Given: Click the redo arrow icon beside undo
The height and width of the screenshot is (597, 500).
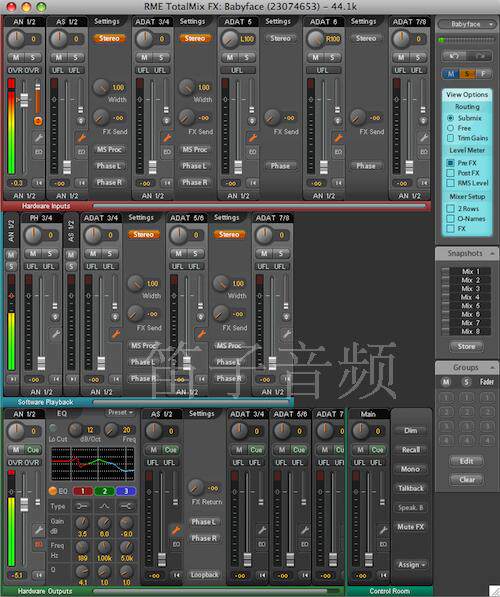Looking at the screenshot, I should tap(479, 56).
